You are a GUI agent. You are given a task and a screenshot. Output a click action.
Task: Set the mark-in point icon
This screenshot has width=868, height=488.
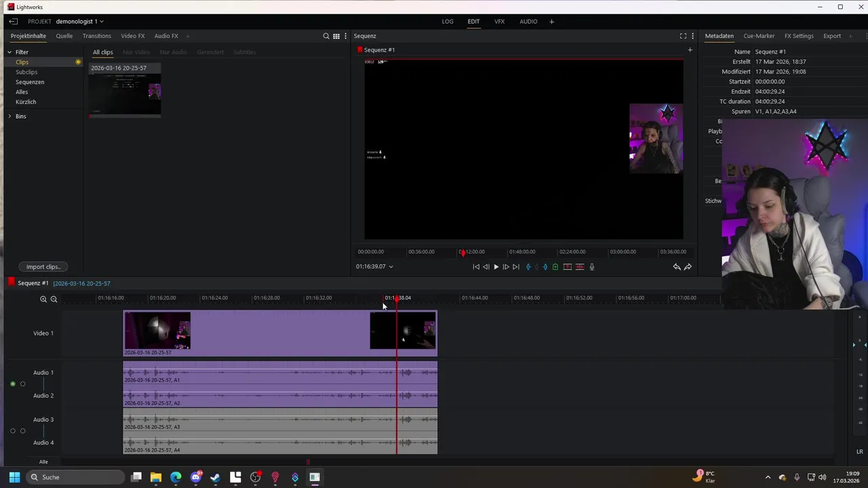(528, 267)
